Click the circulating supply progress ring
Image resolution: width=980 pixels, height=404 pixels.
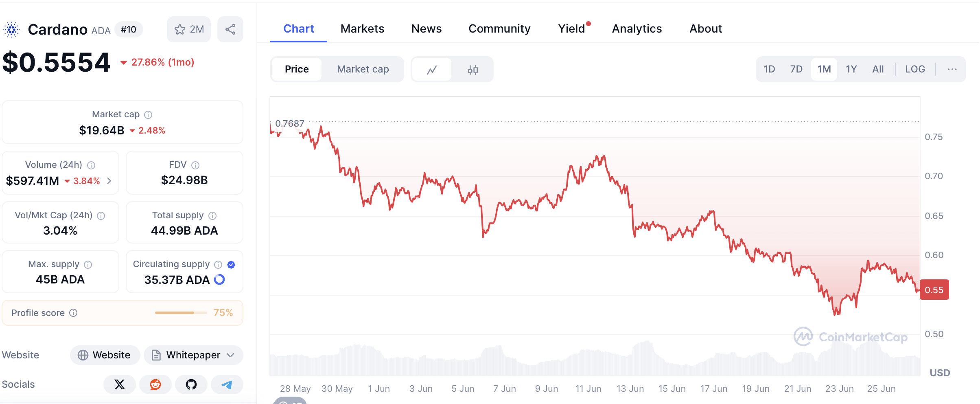coord(219,280)
